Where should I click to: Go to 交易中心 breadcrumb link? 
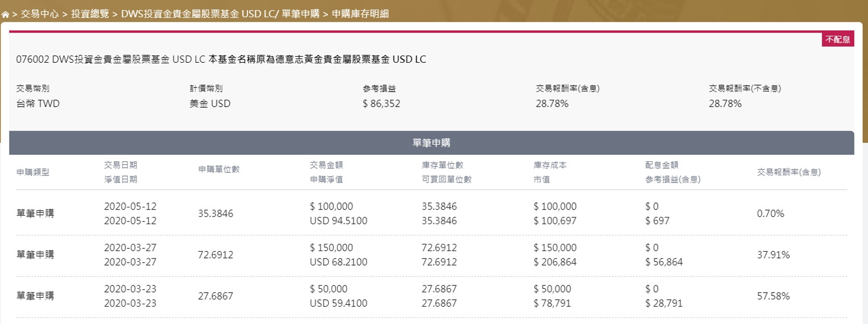coord(39,14)
